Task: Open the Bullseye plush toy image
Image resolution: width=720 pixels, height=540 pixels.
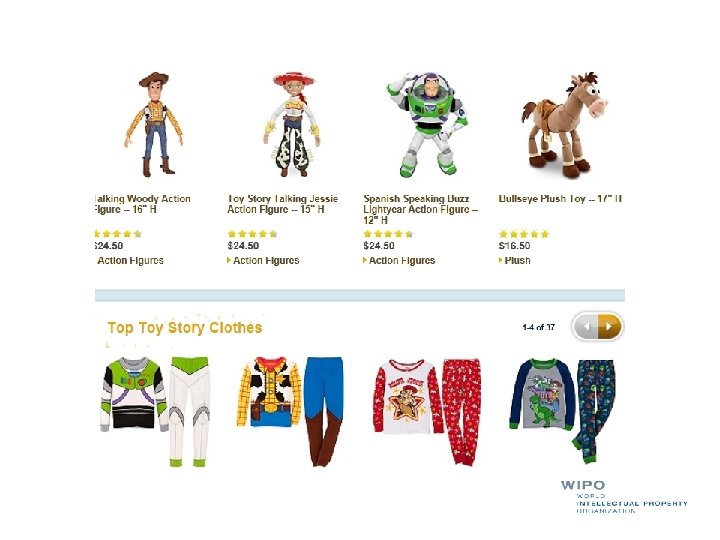Action: pos(565,124)
